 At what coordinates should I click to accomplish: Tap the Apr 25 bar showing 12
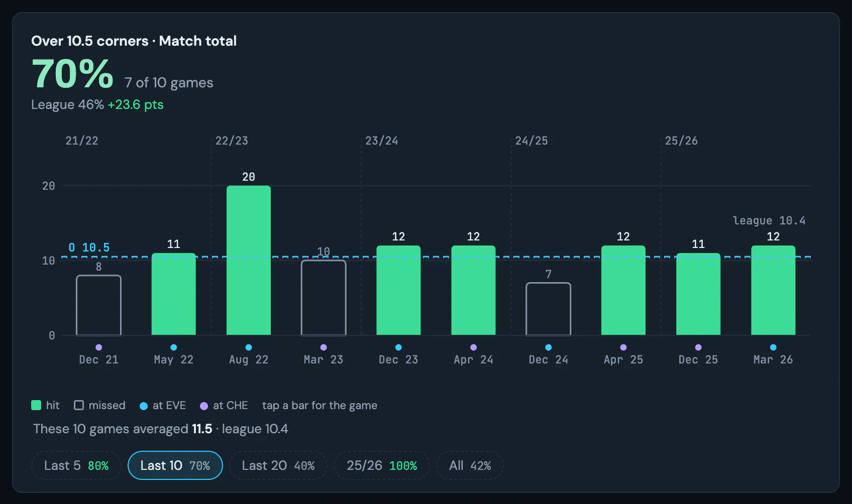[623, 290]
